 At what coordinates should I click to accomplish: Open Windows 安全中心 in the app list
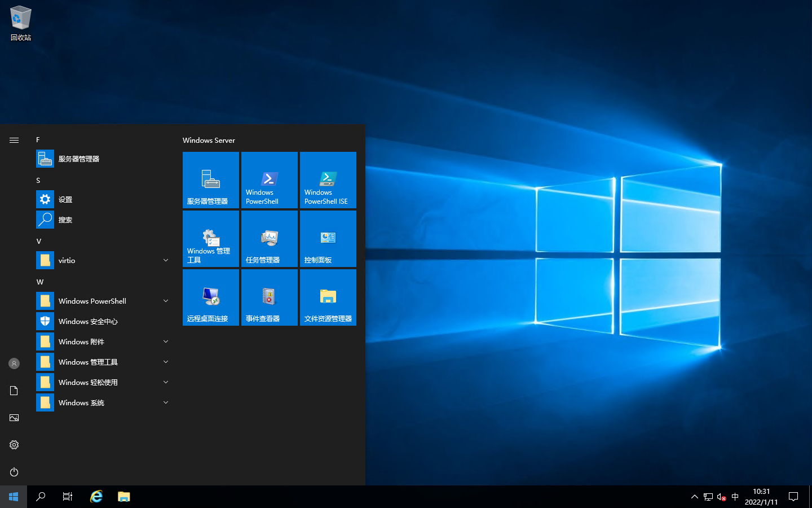(x=104, y=321)
